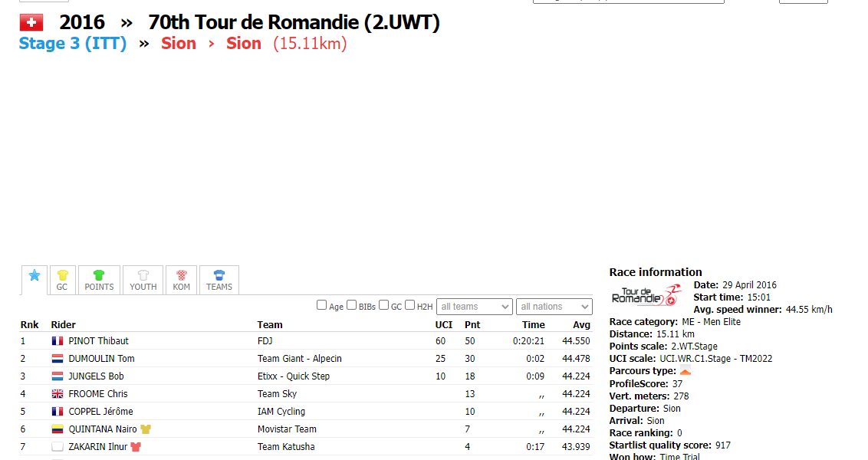Open the Team Sky link

(x=277, y=394)
